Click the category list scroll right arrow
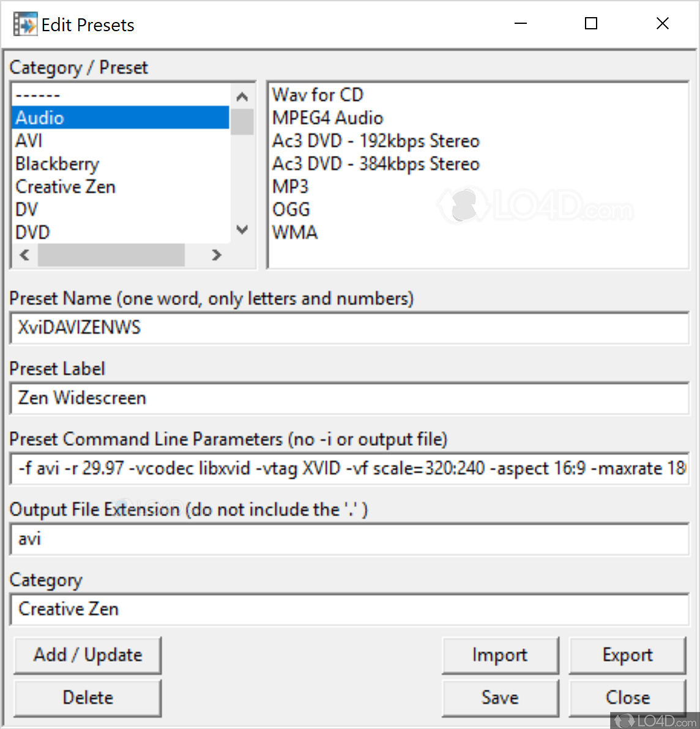The image size is (700, 729). click(x=216, y=255)
